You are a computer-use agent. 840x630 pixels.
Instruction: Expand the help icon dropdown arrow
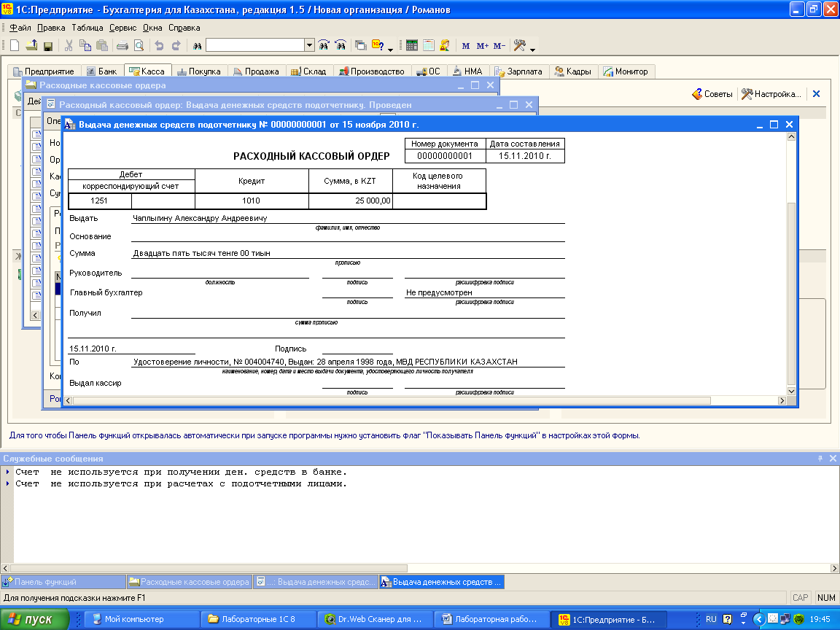click(x=390, y=49)
